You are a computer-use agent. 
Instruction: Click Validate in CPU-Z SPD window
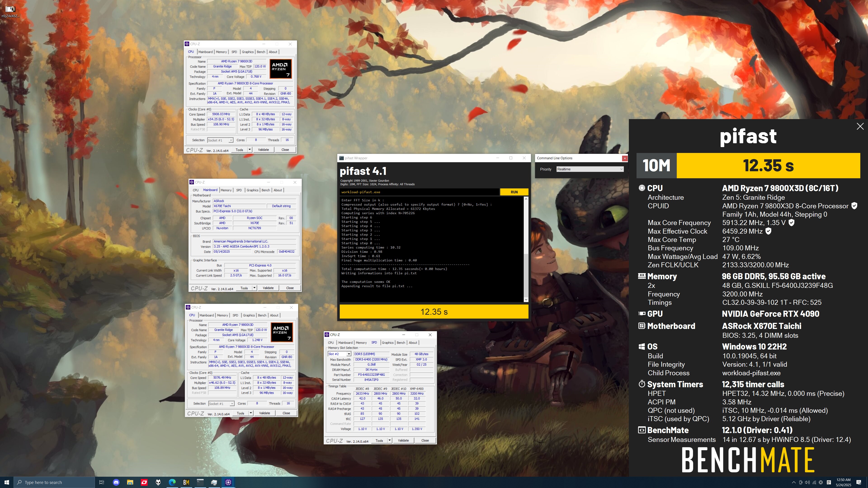click(x=403, y=440)
